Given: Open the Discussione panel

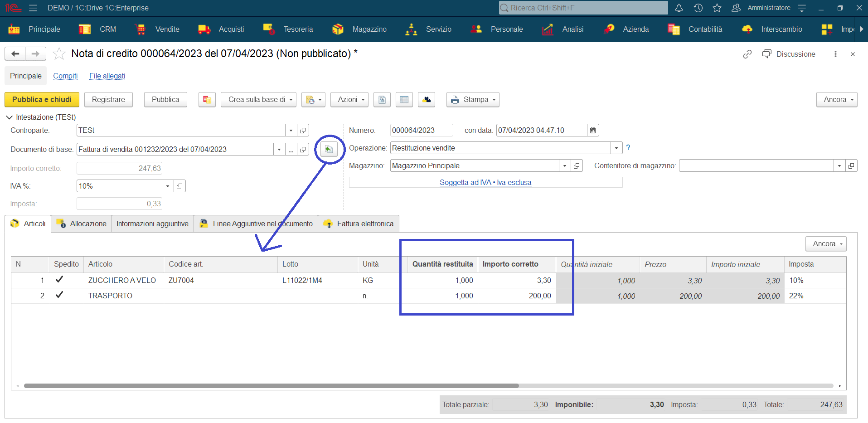Looking at the screenshot, I should pyautogui.click(x=789, y=54).
